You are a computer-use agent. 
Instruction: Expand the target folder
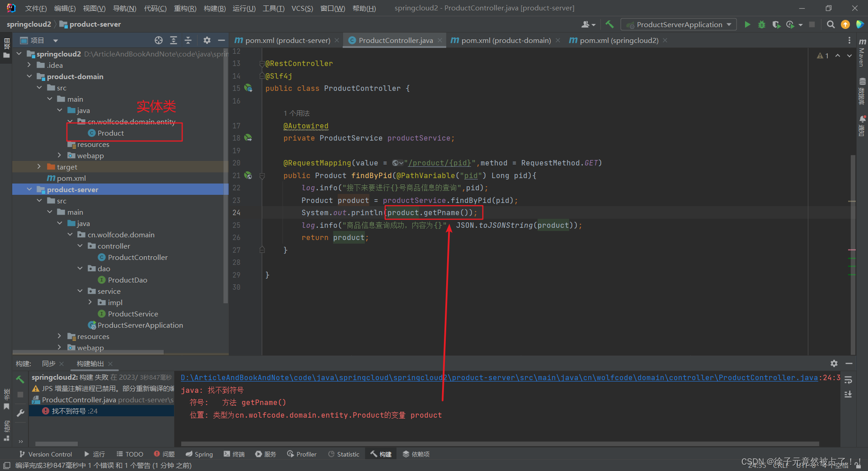click(39, 167)
